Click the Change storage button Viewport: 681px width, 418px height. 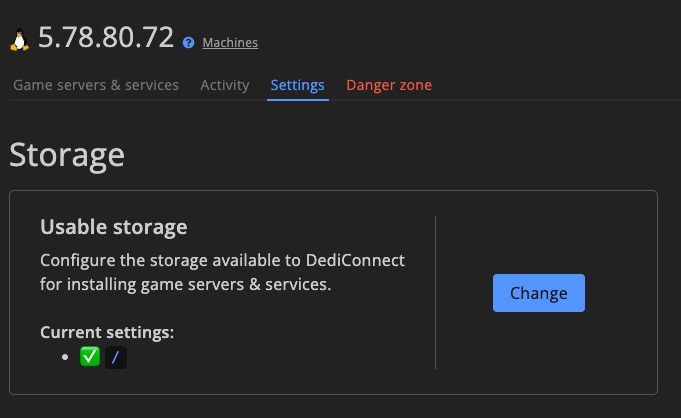tap(539, 293)
